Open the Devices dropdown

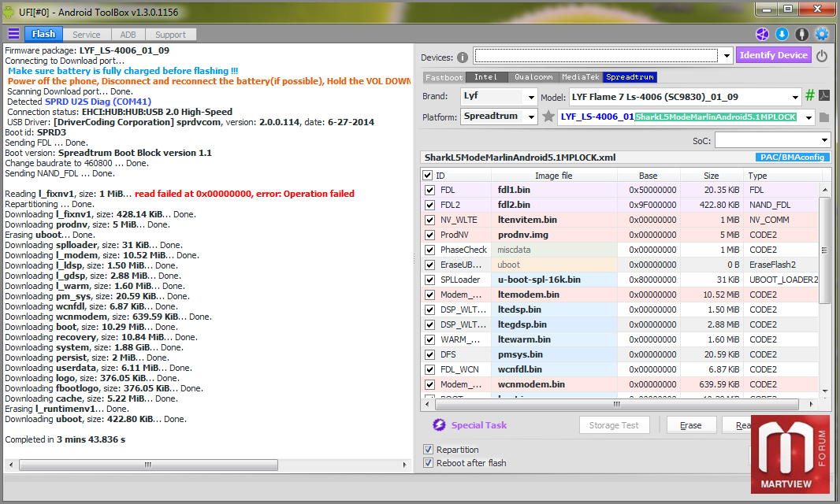[727, 56]
